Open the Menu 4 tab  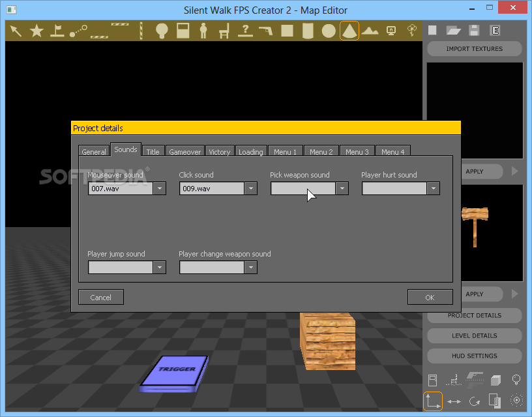pos(393,151)
